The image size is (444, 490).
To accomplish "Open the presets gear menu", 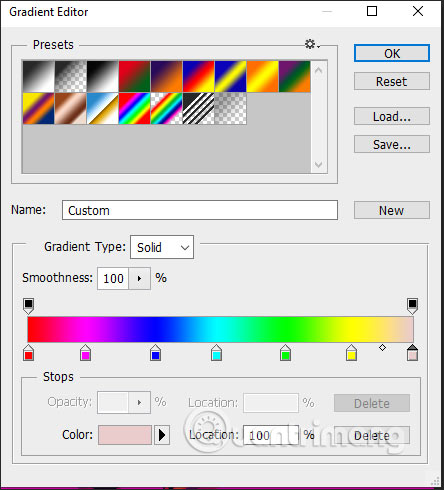I will (312, 44).
